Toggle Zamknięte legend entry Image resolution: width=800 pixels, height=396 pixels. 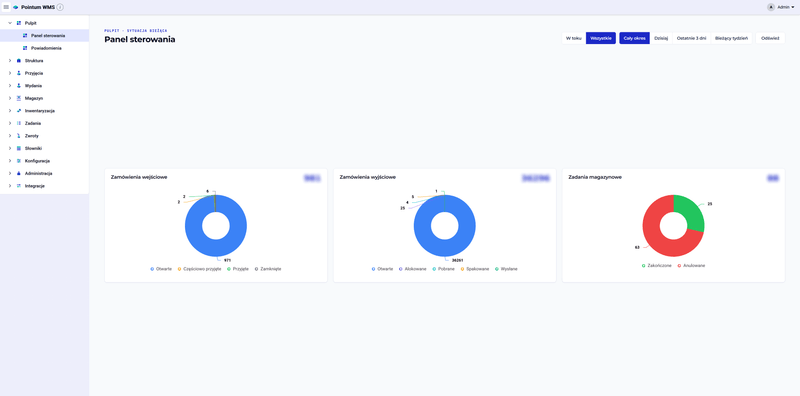[x=268, y=269]
